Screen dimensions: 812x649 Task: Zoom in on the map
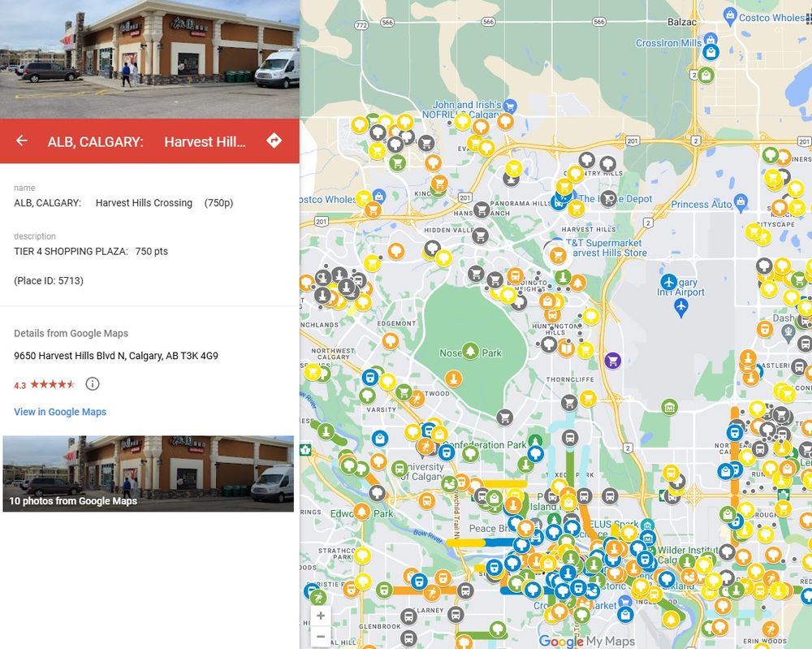(321, 616)
